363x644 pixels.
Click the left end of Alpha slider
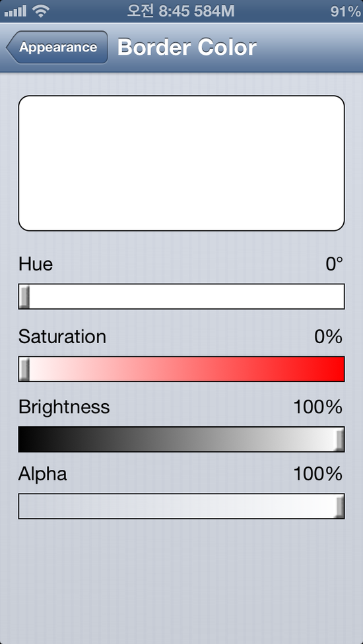24,506
